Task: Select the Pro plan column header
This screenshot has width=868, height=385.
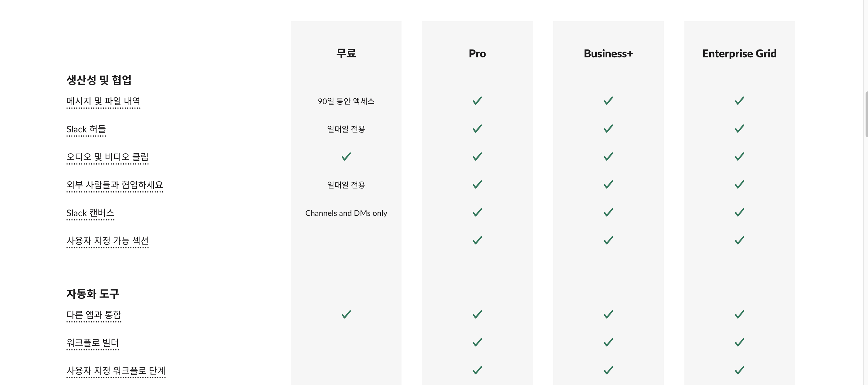Action: click(477, 53)
